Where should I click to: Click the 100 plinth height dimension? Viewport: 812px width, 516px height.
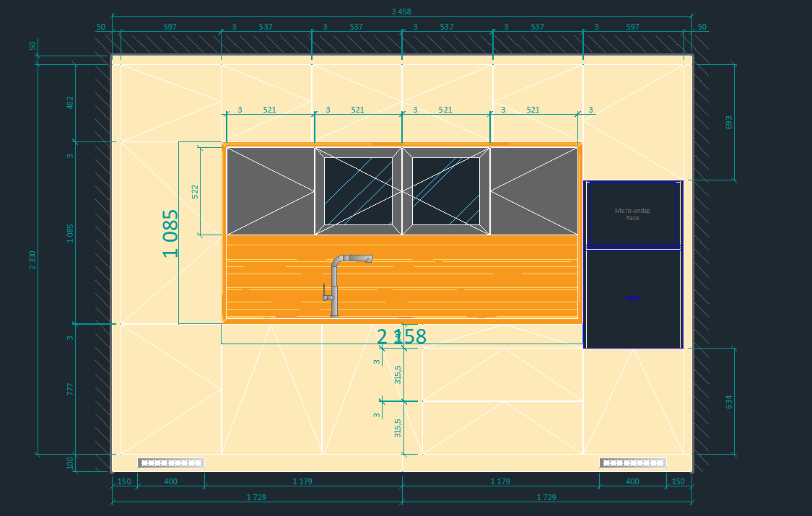tap(70, 463)
